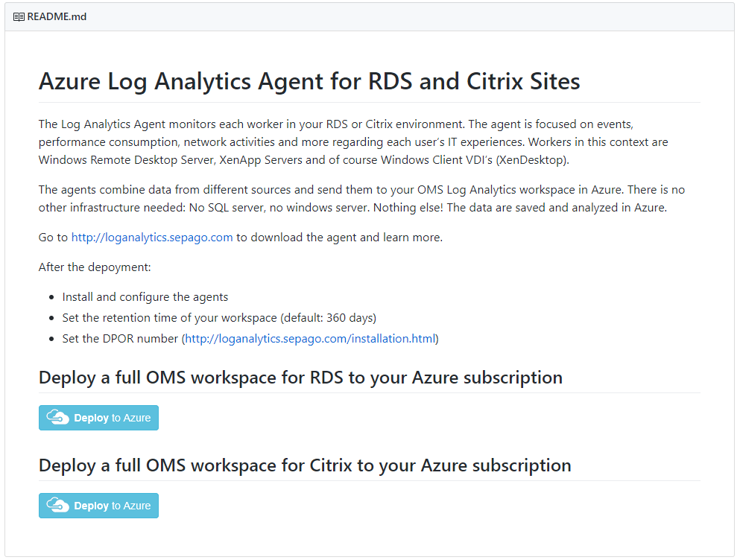This screenshot has height=560, width=740.
Task: Click the README.md book icon
Action: pos(19,17)
